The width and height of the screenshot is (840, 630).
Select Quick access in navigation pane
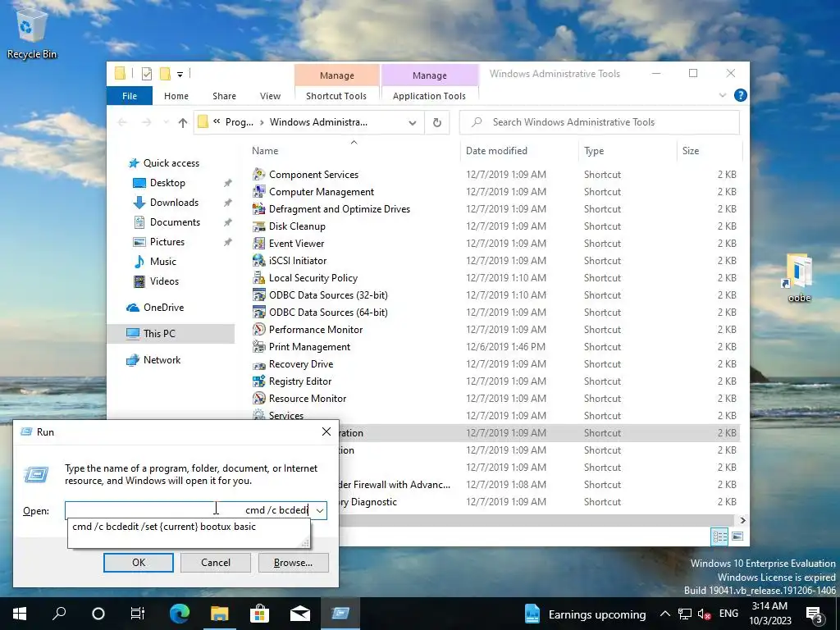pos(171,163)
